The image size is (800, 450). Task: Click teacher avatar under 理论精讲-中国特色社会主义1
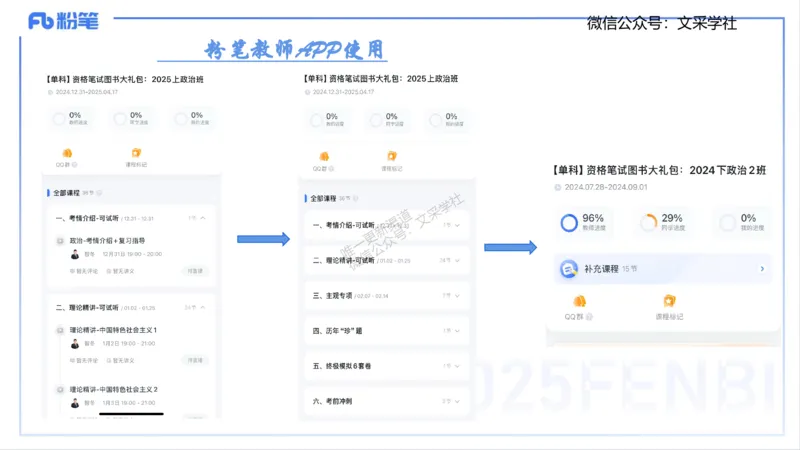[x=75, y=344]
